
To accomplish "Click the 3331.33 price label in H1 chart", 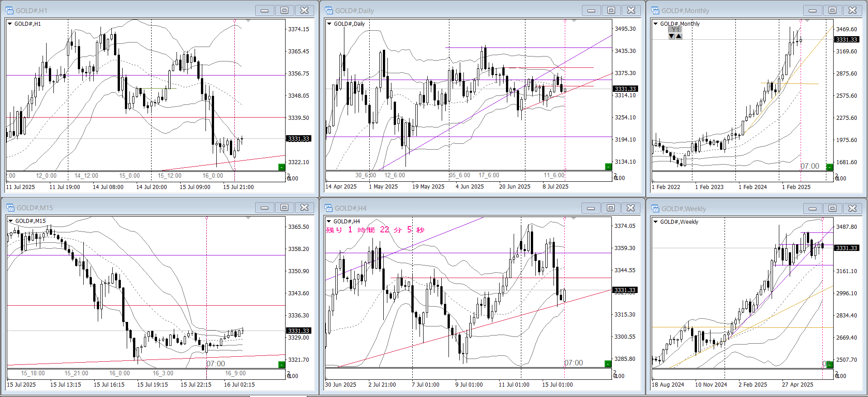I will click(299, 139).
